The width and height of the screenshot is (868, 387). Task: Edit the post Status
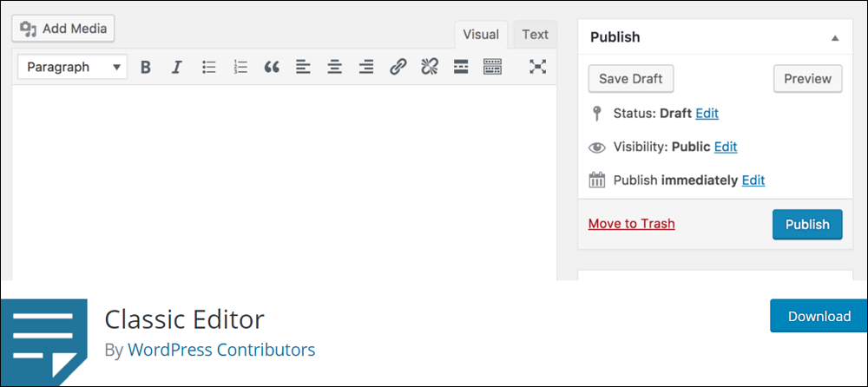[707, 114]
